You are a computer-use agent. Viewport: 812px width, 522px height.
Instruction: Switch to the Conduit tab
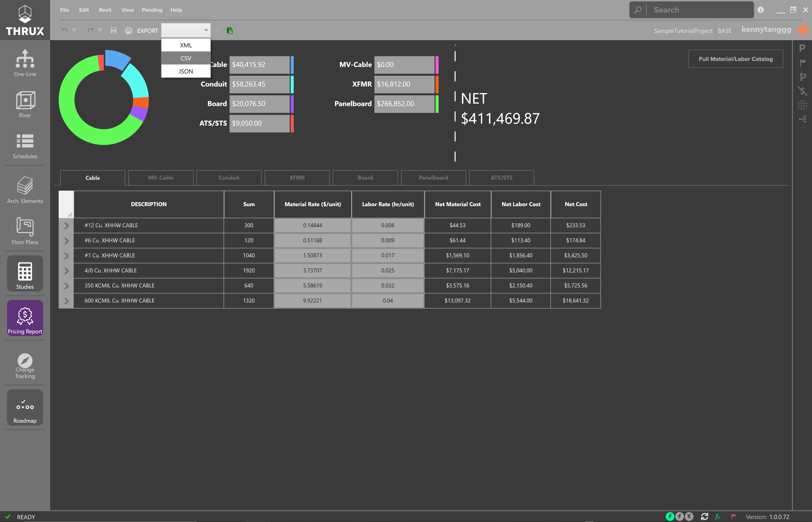click(229, 178)
